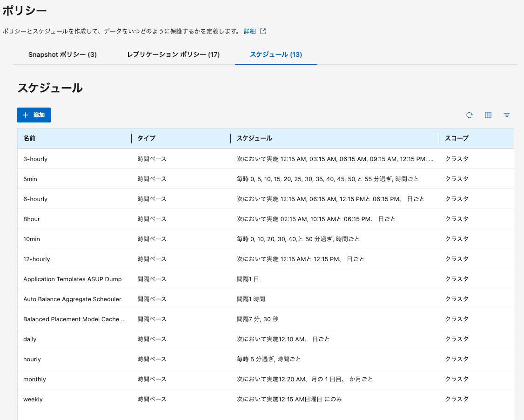Switch to the レプリケーション ポリシー (17) tab
This screenshot has height=420, width=524.
point(173,54)
